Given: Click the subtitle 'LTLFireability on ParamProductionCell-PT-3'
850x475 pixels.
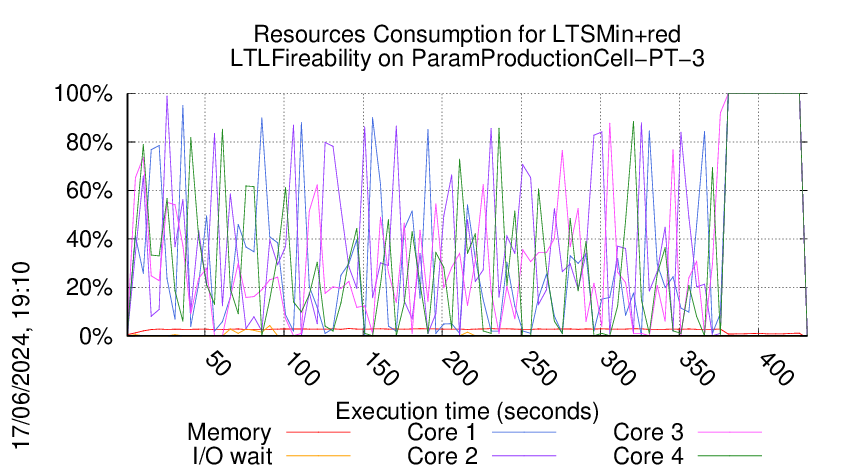Looking at the screenshot, I should tap(467, 59).
